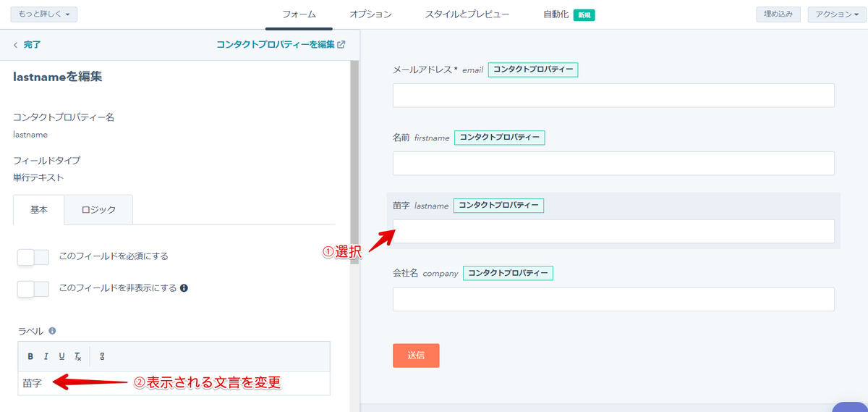The height and width of the screenshot is (412, 868).
Task: Open the もっと詳しく dropdown
Action: 43,14
